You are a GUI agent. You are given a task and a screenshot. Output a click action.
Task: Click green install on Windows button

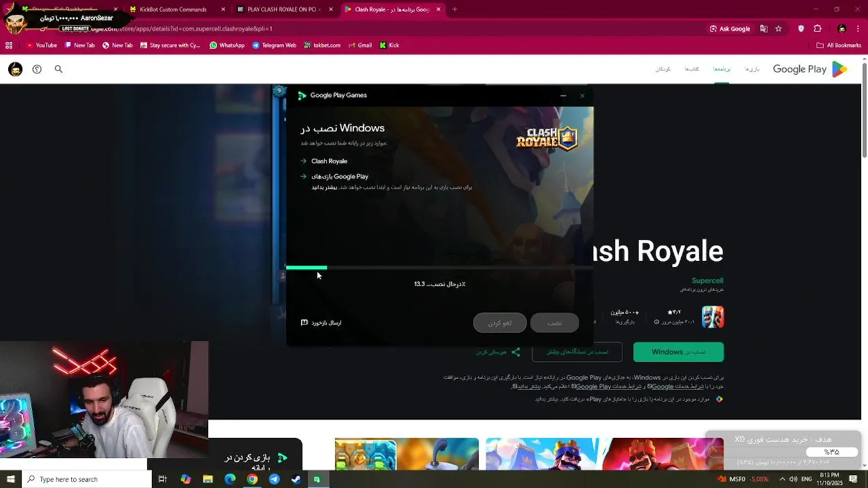coord(678,352)
